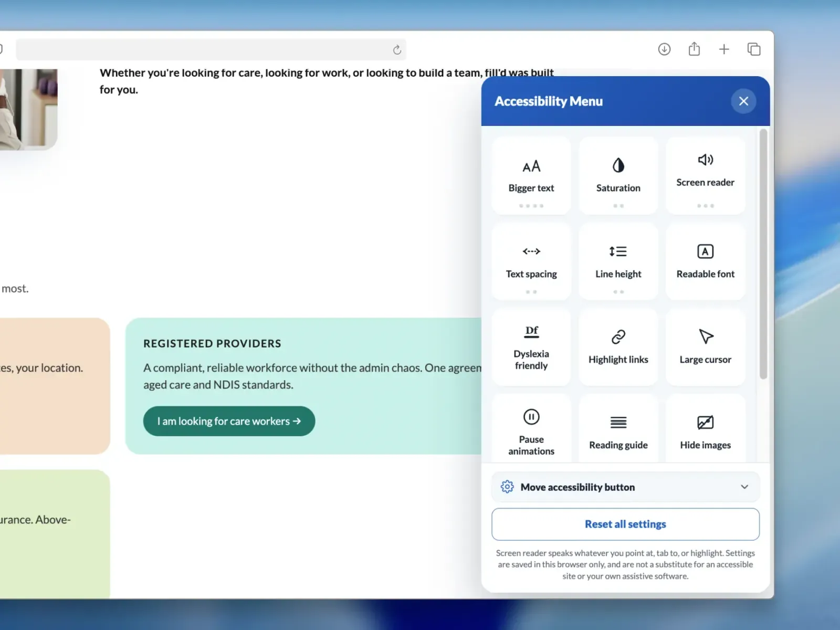
Task: Toggle the Hide images option
Action: [706, 429]
